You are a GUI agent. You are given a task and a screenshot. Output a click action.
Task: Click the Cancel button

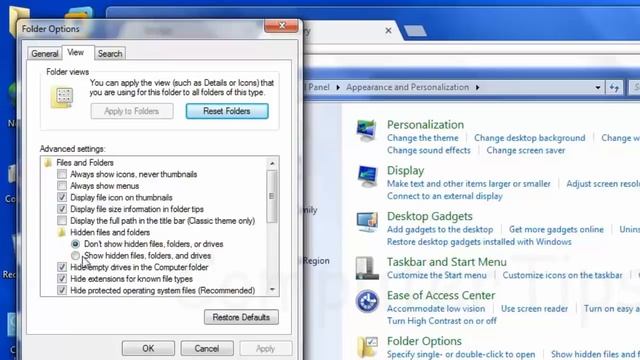(x=207, y=349)
